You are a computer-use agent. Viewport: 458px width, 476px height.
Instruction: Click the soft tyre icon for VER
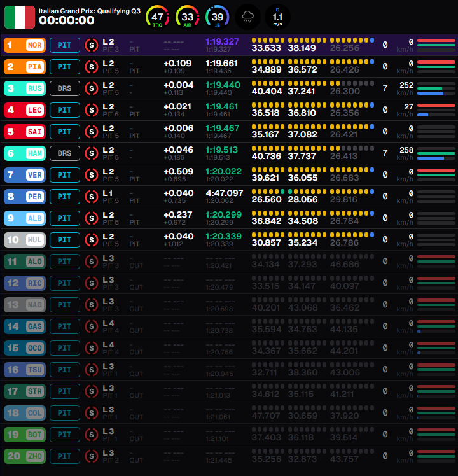[92, 175]
